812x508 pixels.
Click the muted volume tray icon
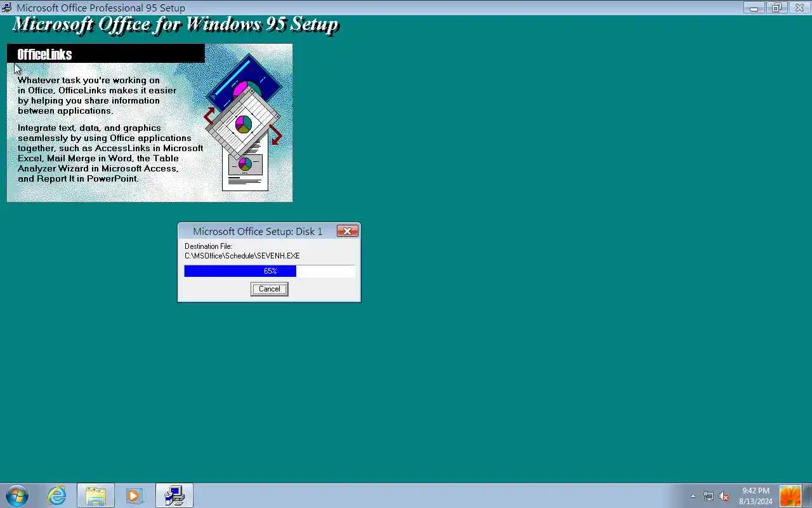(724, 496)
